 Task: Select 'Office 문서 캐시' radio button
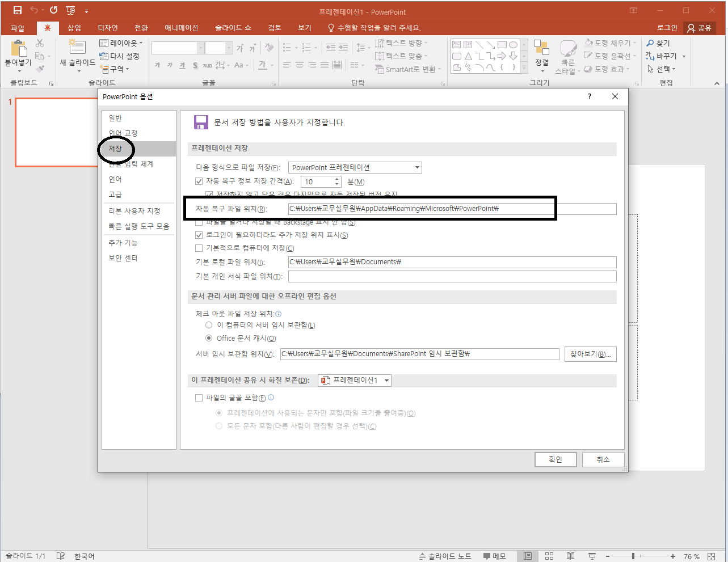click(x=209, y=339)
